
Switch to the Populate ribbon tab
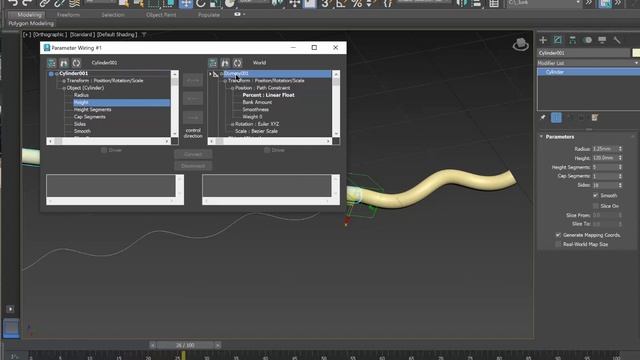tap(209, 15)
